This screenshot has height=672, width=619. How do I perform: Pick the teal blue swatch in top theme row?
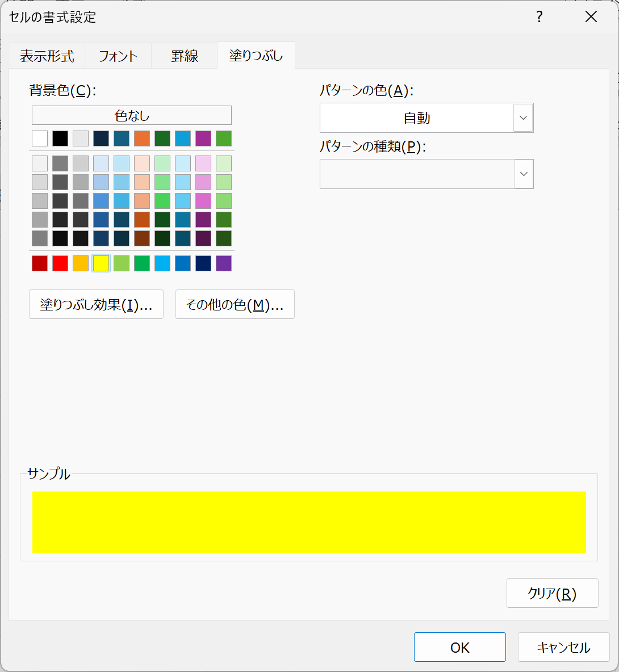[122, 138]
